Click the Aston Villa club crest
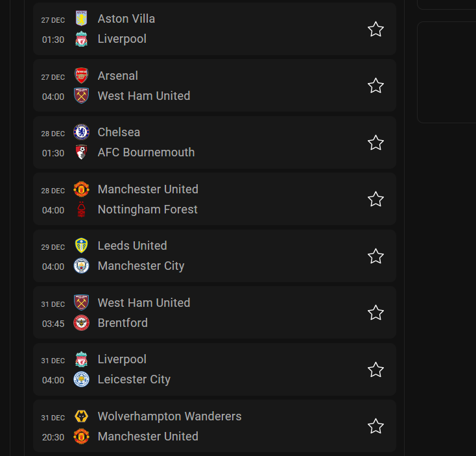Image resolution: width=476 pixels, height=456 pixels. 81,19
